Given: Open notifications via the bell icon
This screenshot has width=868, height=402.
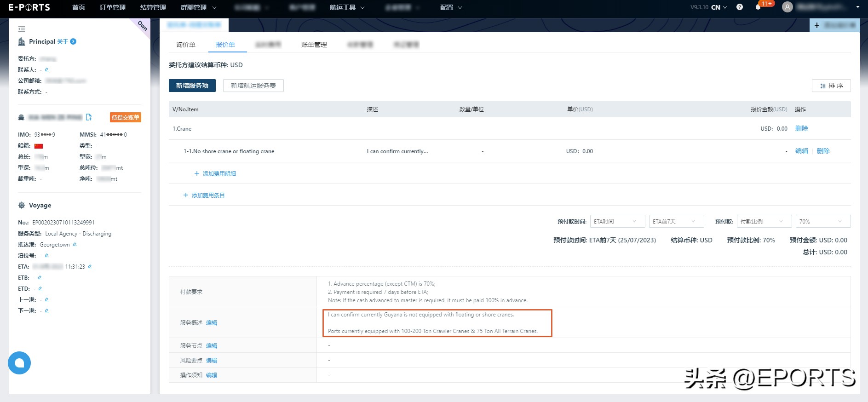Looking at the screenshot, I should [x=758, y=7].
